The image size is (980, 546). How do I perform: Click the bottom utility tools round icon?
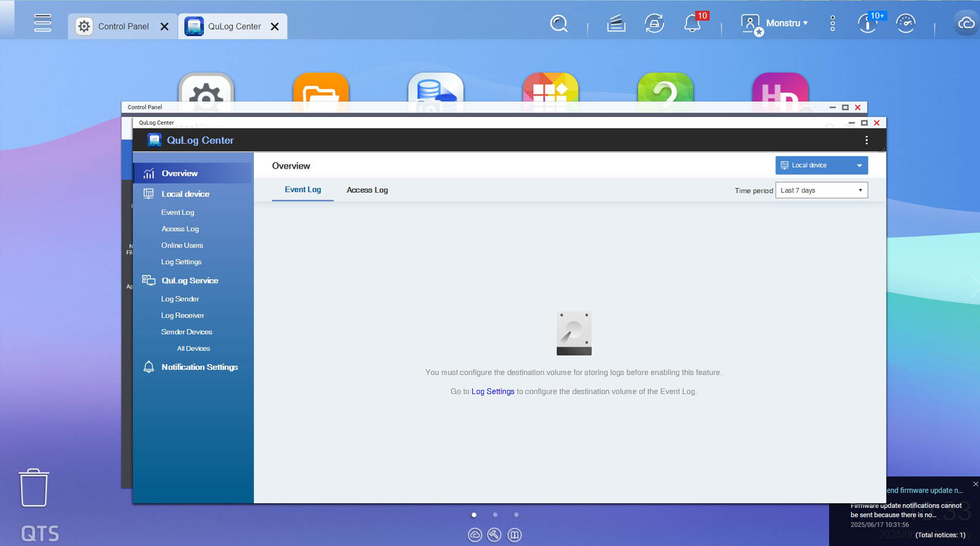[494, 535]
